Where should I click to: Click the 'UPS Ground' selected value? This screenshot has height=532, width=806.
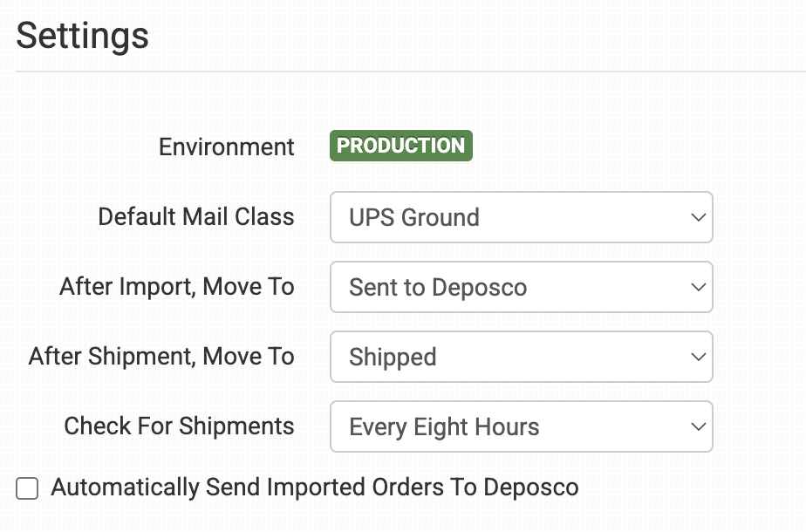(414, 217)
